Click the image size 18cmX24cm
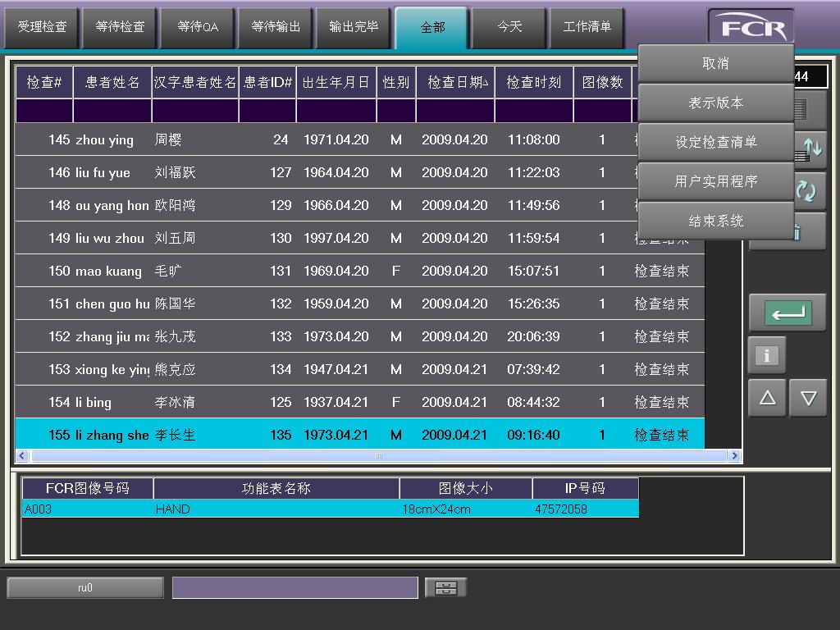This screenshot has width=840, height=630. point(436,509)
